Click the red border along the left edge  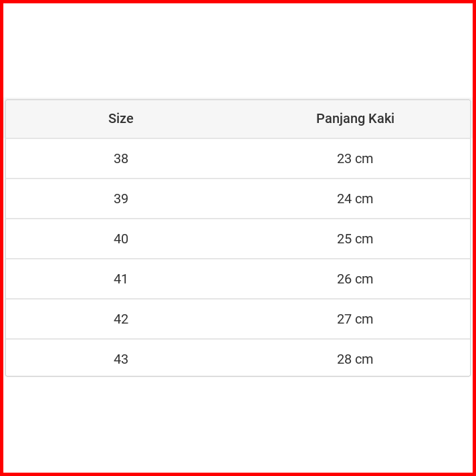(1, 238)
